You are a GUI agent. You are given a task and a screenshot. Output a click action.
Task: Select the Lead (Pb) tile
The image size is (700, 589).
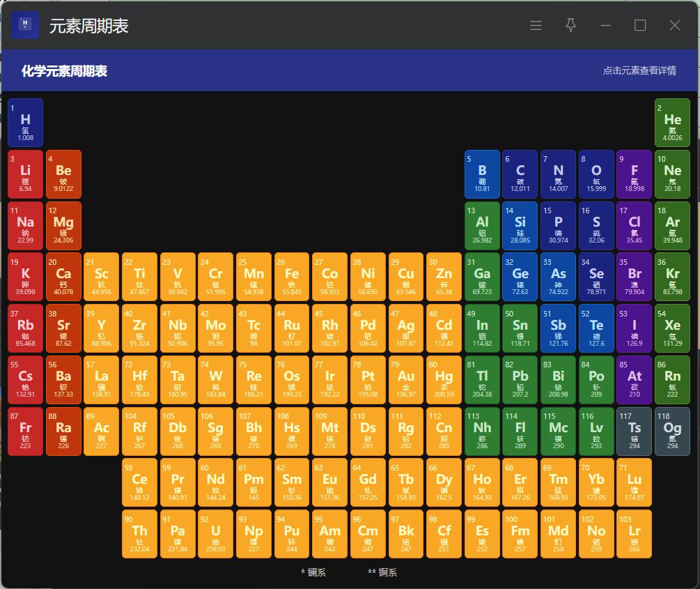click(520, 380)
